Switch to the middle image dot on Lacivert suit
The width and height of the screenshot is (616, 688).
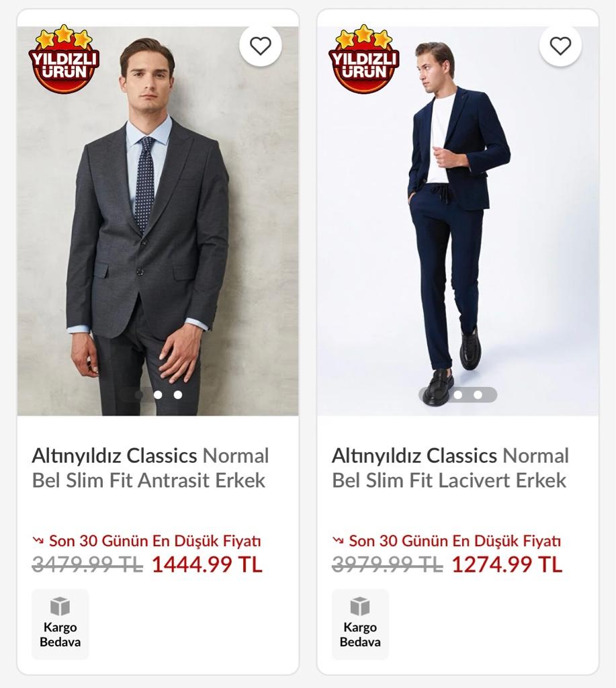click(x=457, y=395)
